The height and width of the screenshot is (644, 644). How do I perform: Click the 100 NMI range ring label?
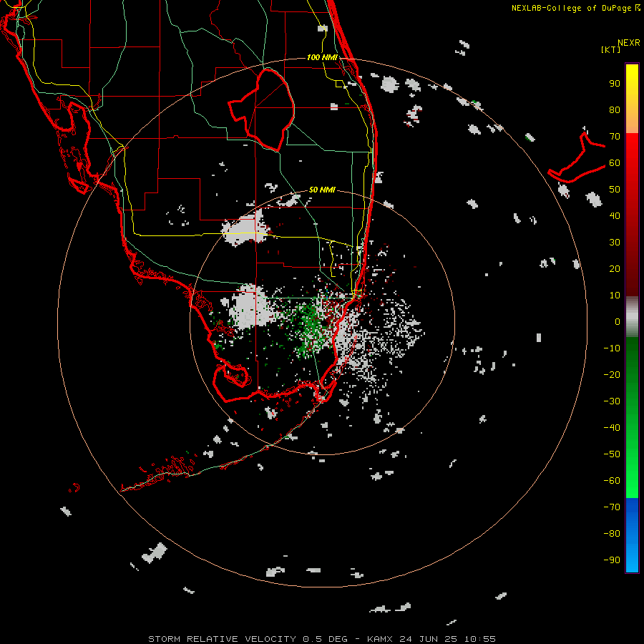click(322, 57)
